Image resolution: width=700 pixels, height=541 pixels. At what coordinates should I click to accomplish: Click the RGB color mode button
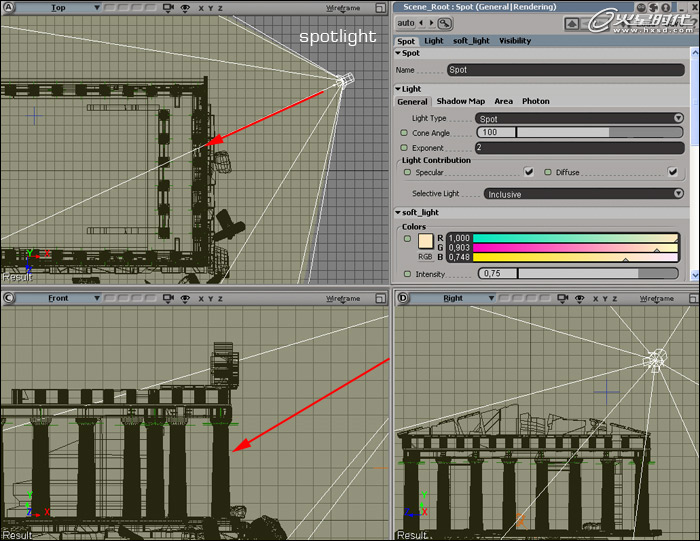[x=425, y=257]
